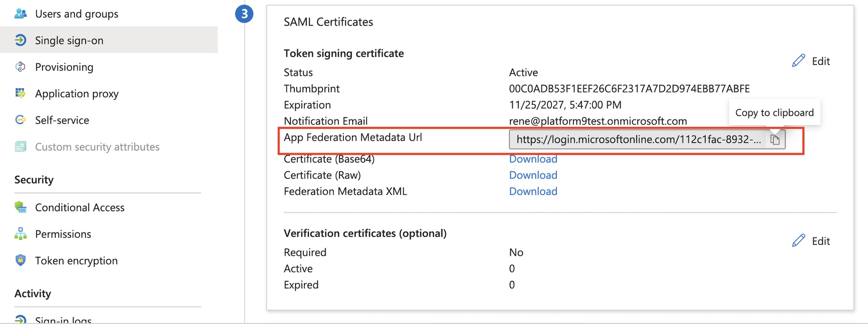Select the App Federation Metadata Url field
Screen dimensions: 868x324
point(638,140)
